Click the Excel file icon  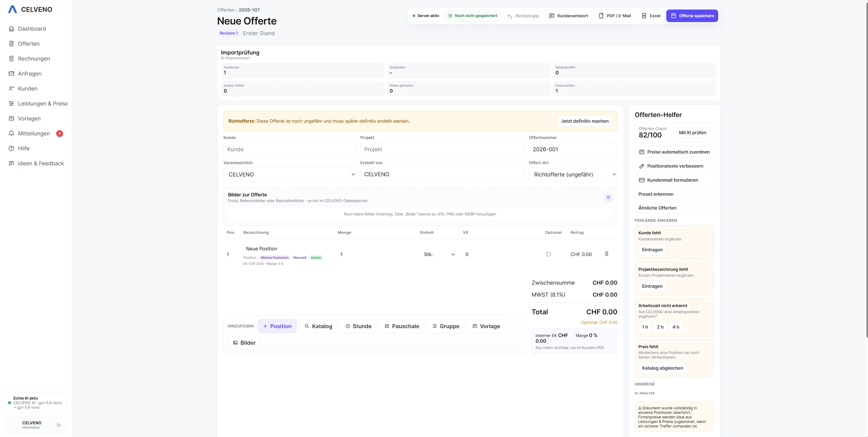pos(644,16)
